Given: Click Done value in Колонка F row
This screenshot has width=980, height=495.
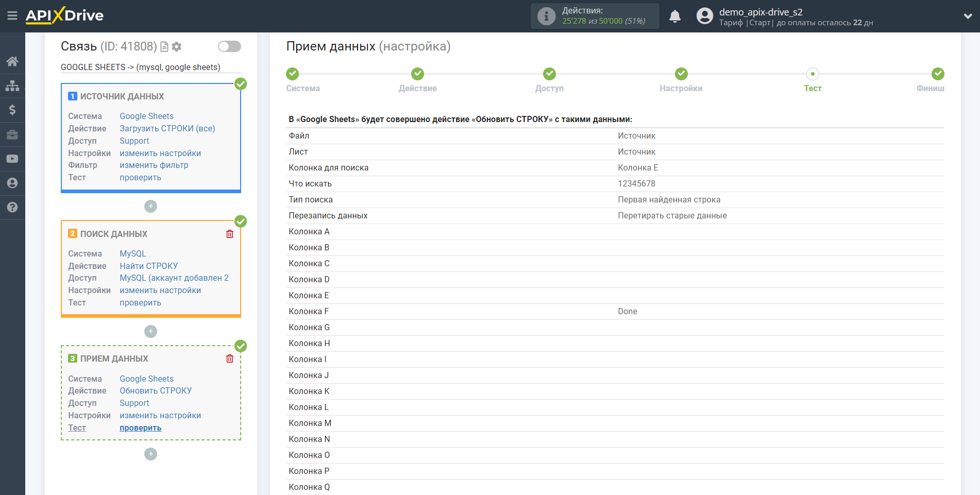Looking at the screenshot, I should pyautogui.click(x=628, y=311).
